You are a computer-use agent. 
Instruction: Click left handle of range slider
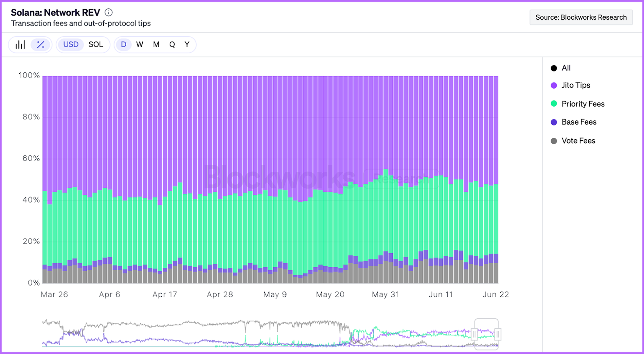(474, 334)
